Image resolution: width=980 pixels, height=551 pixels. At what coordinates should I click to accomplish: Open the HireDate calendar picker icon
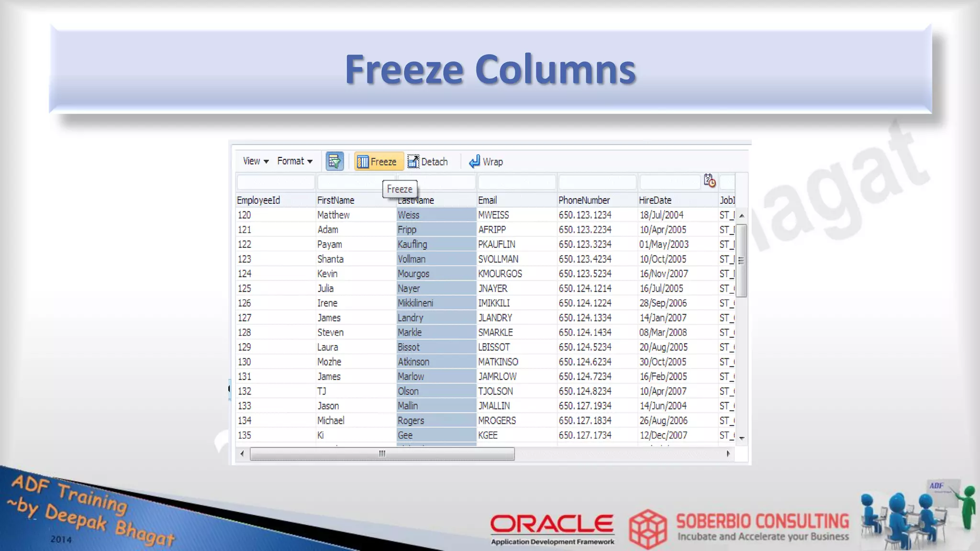[709, 181]
